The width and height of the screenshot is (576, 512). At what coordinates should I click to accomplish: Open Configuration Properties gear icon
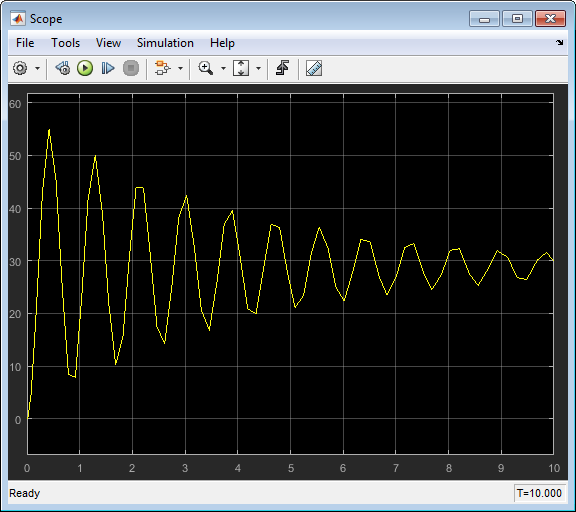20,68
